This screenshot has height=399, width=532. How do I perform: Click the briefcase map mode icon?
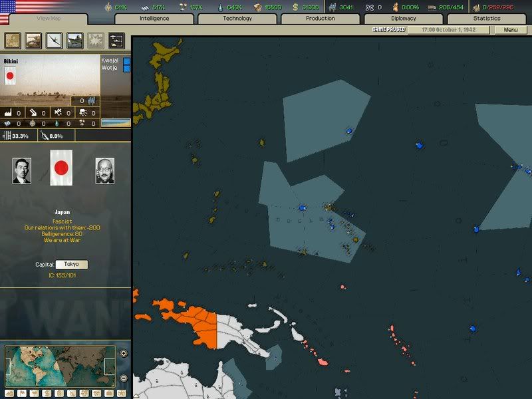[110, 393]
